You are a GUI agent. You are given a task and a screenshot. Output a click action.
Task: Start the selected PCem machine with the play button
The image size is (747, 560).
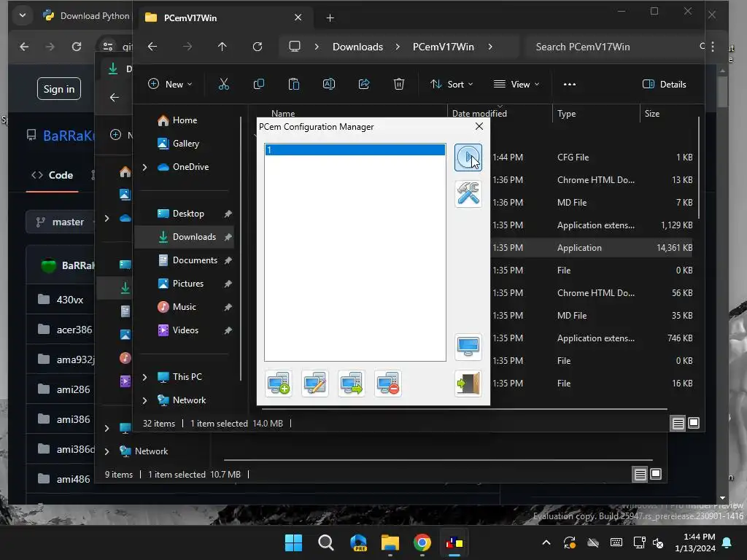468,157
